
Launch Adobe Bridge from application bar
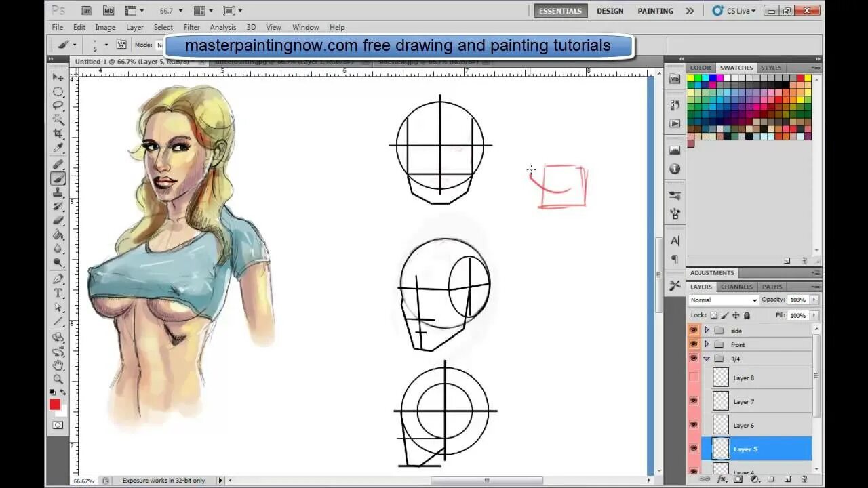point(87,11)
